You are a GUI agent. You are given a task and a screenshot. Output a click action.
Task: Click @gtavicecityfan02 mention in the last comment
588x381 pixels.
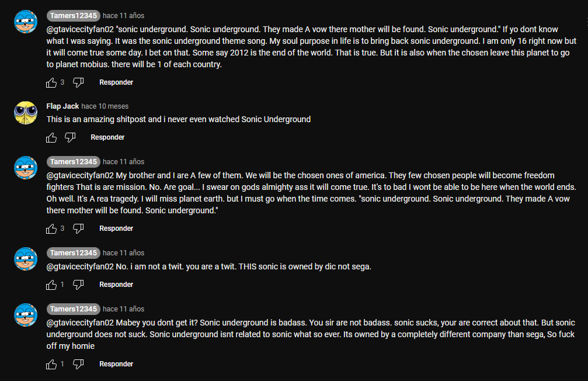tap(80, 323)
